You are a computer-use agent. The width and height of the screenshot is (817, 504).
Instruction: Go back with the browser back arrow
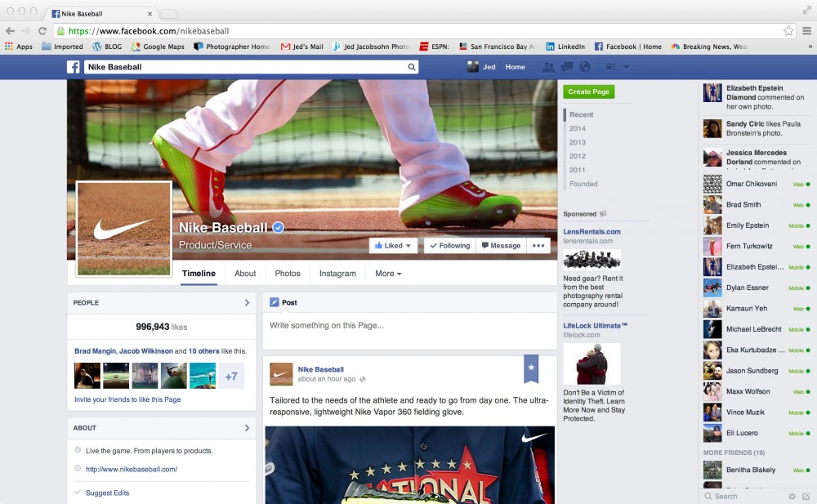coord(10,31)
